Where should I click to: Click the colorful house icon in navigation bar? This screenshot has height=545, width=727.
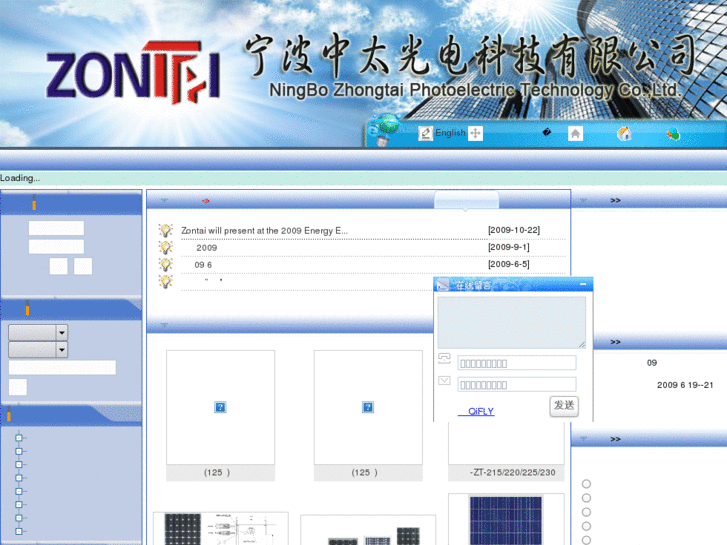[x=624, y=134]
